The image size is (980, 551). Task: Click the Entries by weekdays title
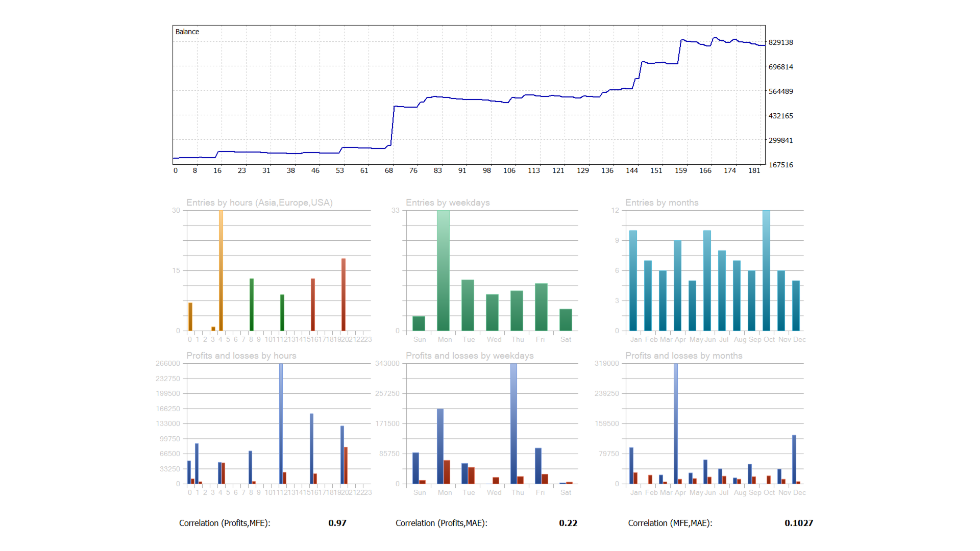(x=448, y=203)
